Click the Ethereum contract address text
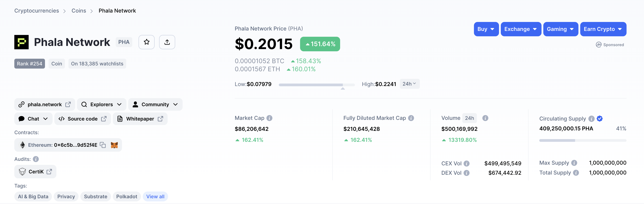This screenshot has height=207, width=644. 75,145
